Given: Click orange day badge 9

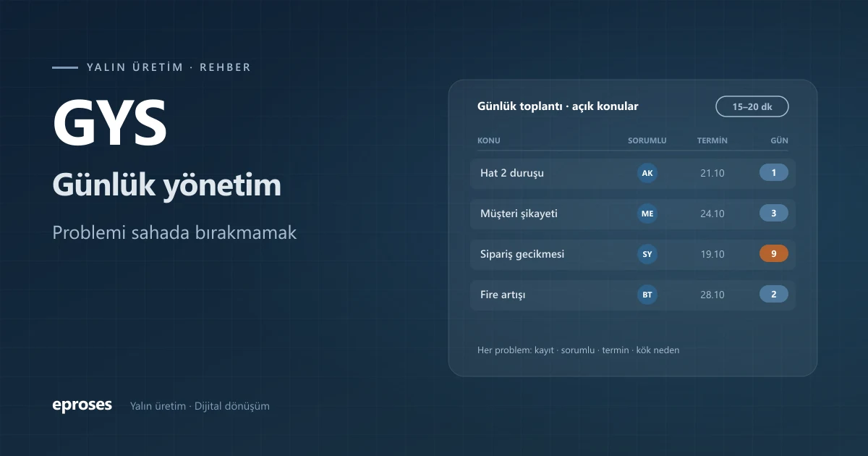Looking at the screenshot, I should (774, 254).
